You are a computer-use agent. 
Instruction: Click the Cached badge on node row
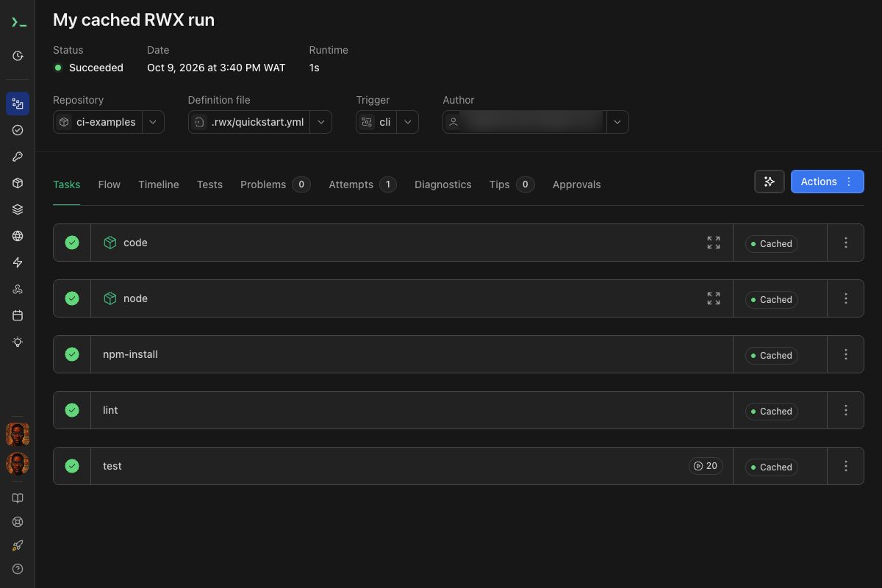click(771, 299)
